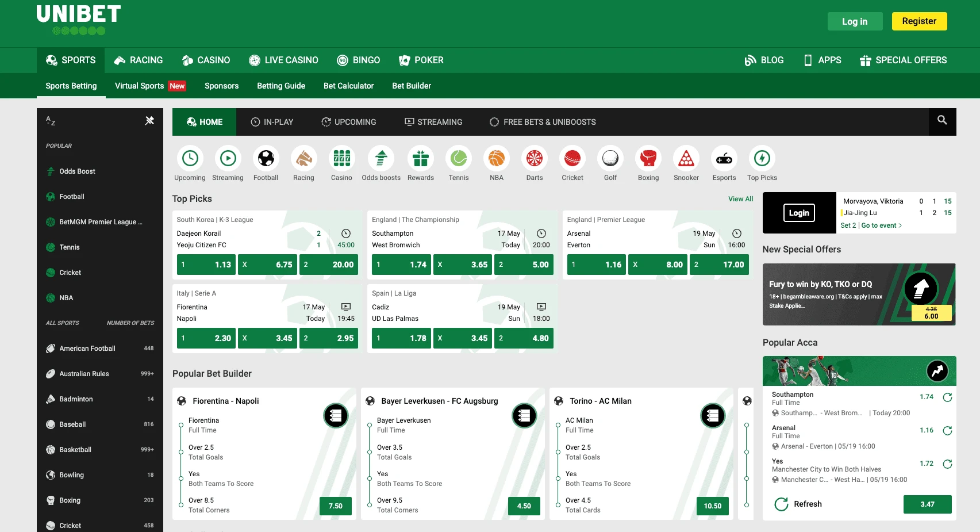This screenshot has height=532, width=980.
Task: Open Torino - AC Milan bet slip icon
Action: pos(713,415)
